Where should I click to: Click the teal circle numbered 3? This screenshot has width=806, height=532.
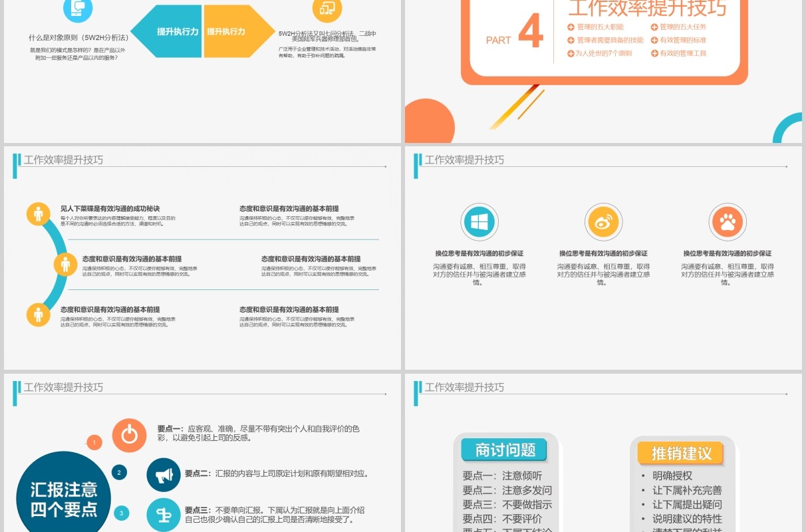[x=121, y=513]
